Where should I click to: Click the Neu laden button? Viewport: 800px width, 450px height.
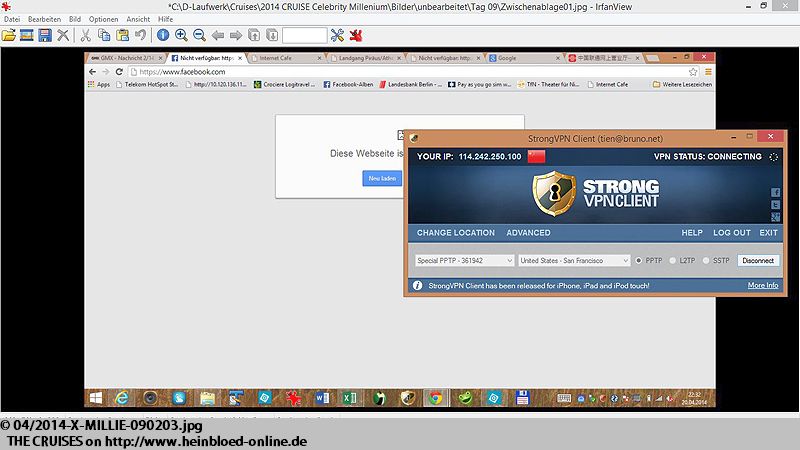coord(382,179)
